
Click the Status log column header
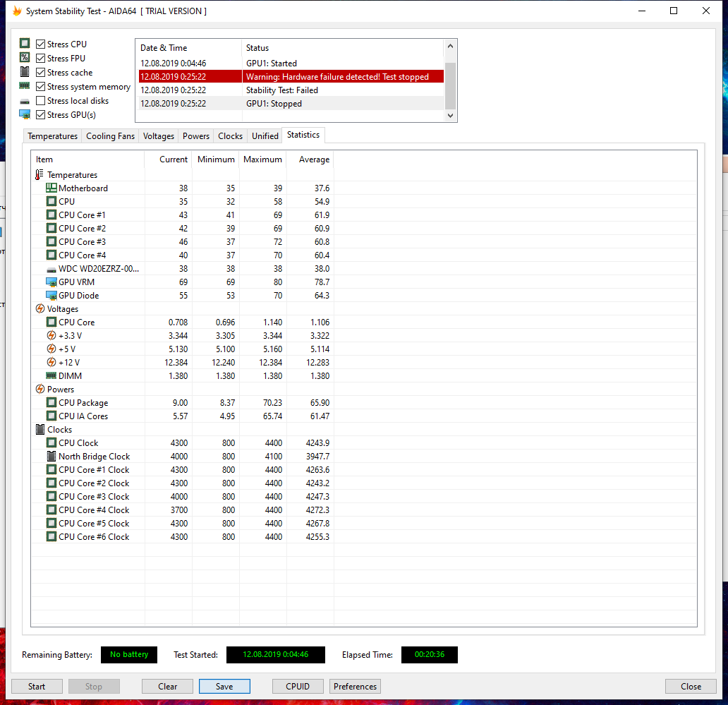(343, 48)
